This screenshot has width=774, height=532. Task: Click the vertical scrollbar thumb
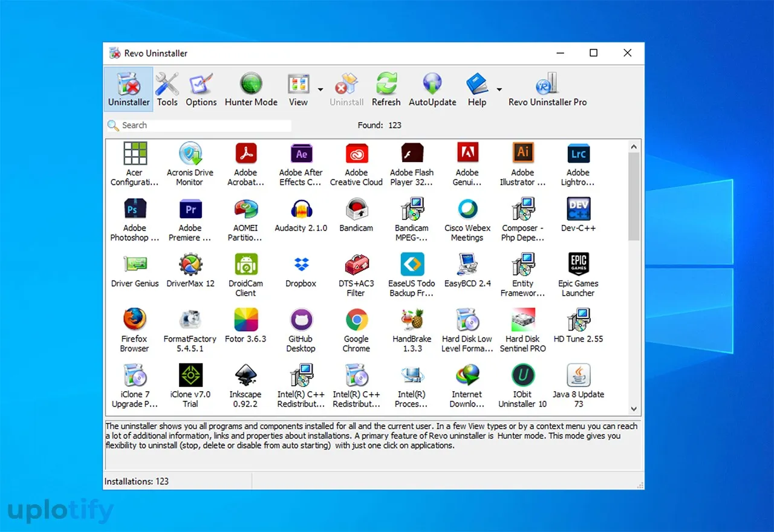[634, 197]
